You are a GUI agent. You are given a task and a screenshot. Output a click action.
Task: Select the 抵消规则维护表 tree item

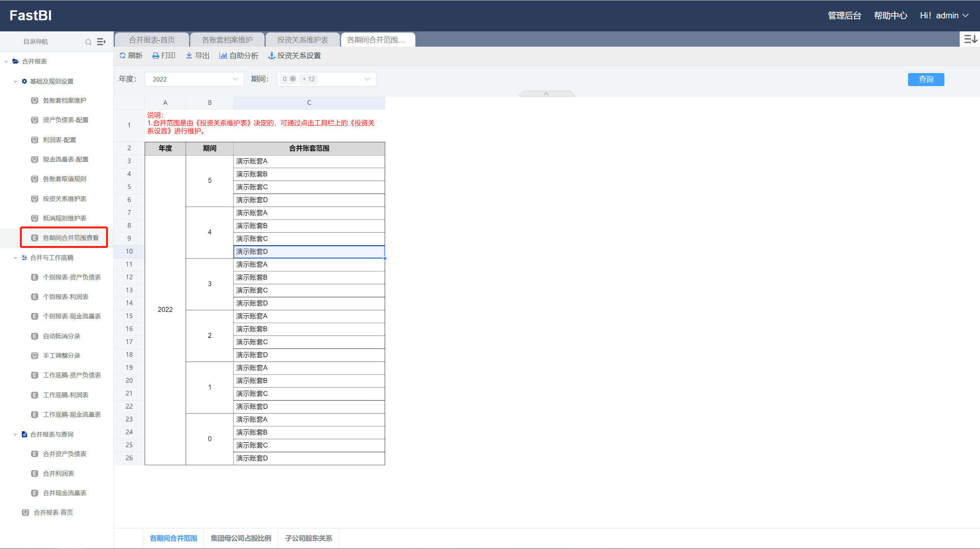64,218
